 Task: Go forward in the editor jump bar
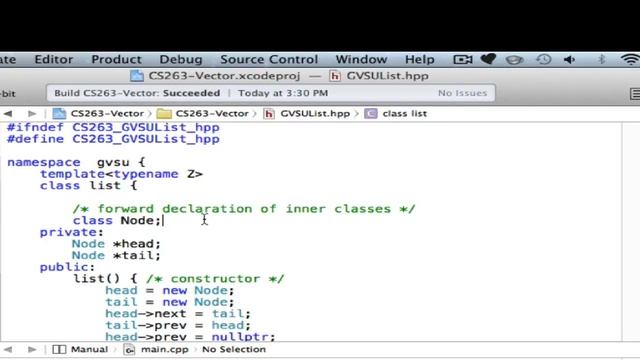coord(32,113)
